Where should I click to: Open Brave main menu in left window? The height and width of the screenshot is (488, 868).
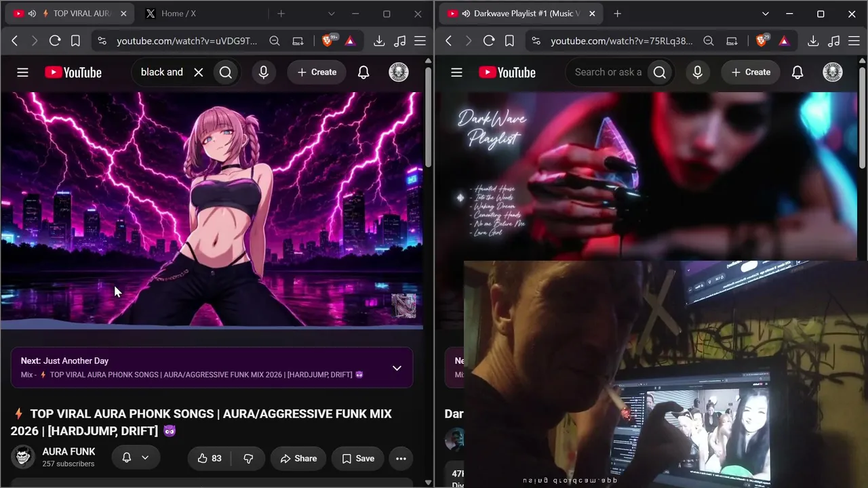pos(420,41)
